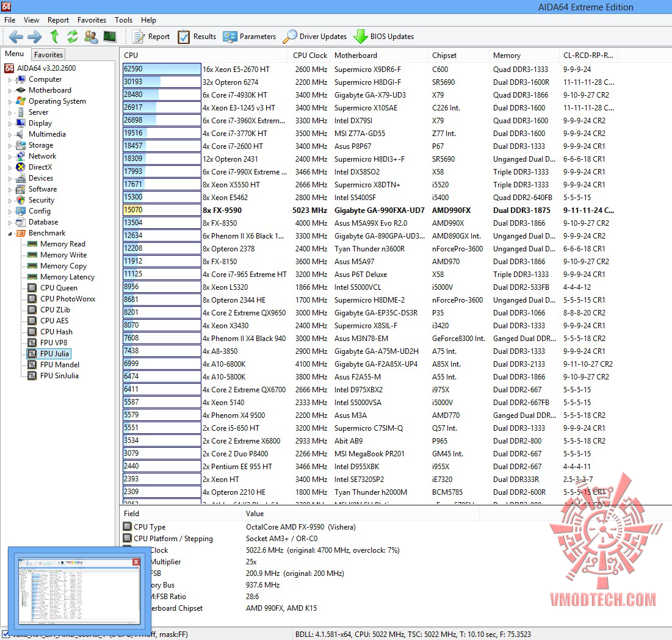Select the CPU ZLib benchmark
The image size is (672, 640).
pyautogui.click(x=48, y=310)
